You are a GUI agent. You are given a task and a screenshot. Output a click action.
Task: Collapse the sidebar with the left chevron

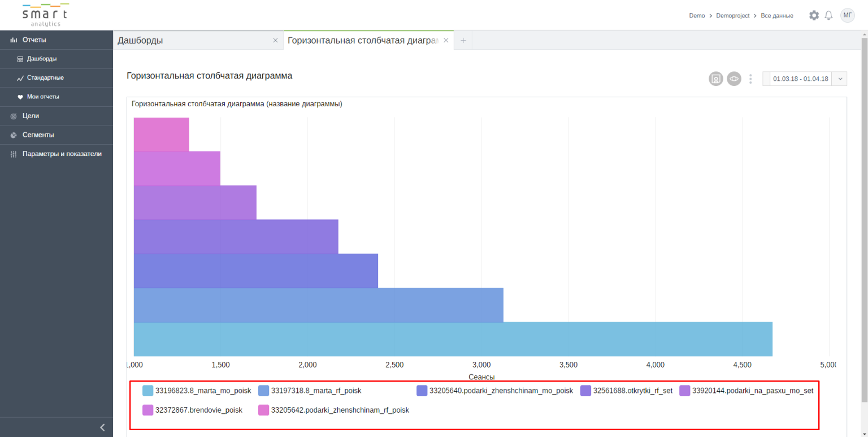[102, 427]
